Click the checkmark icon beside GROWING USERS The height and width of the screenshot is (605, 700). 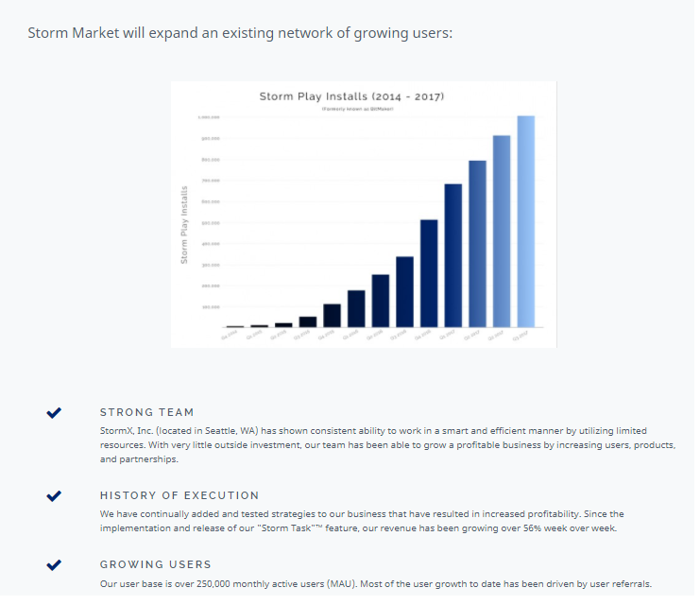pos(54,565)
